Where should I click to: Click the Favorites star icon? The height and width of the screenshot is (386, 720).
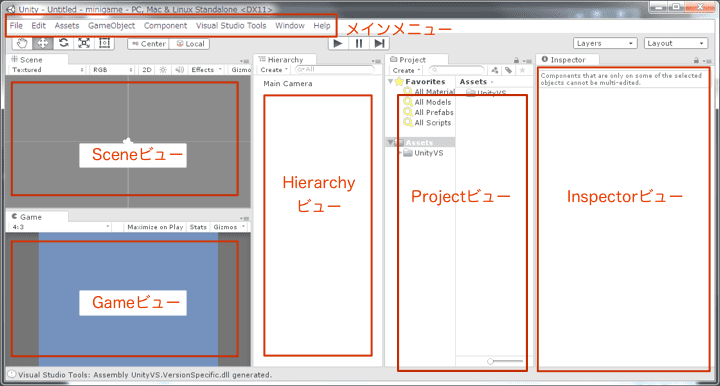pyautogui.click(x=399, y=81)
